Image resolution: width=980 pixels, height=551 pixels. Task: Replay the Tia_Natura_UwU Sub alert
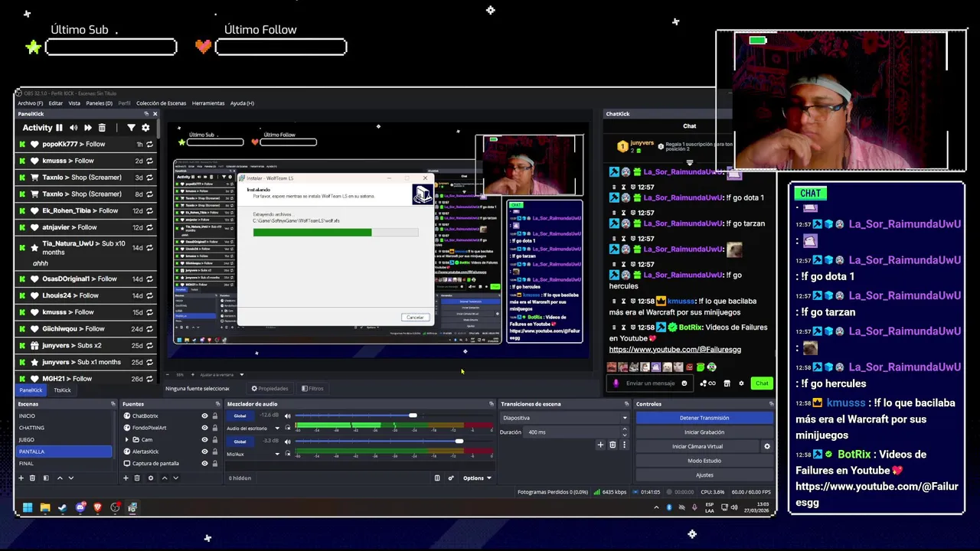click(x=150, y=248)
